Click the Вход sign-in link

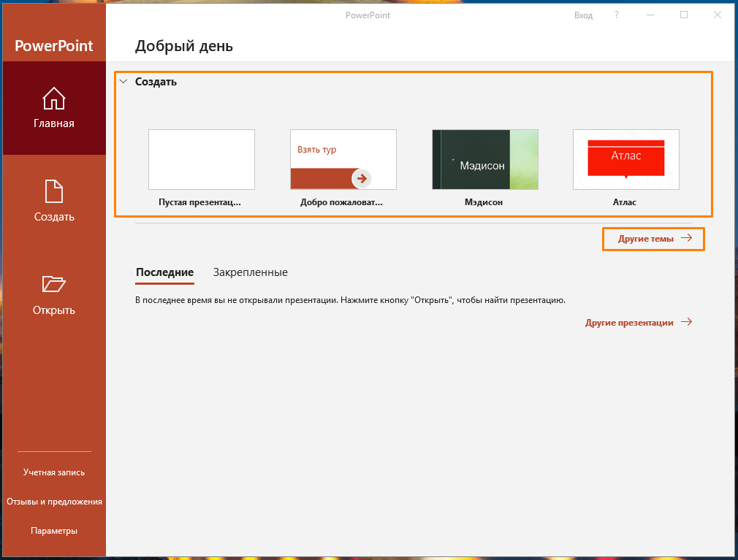click(583, 15)
